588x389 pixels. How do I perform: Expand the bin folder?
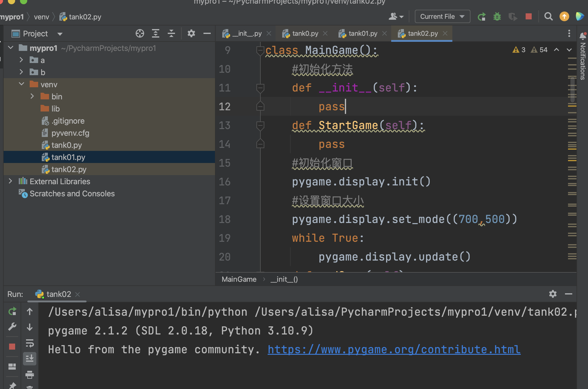[32, 96]
